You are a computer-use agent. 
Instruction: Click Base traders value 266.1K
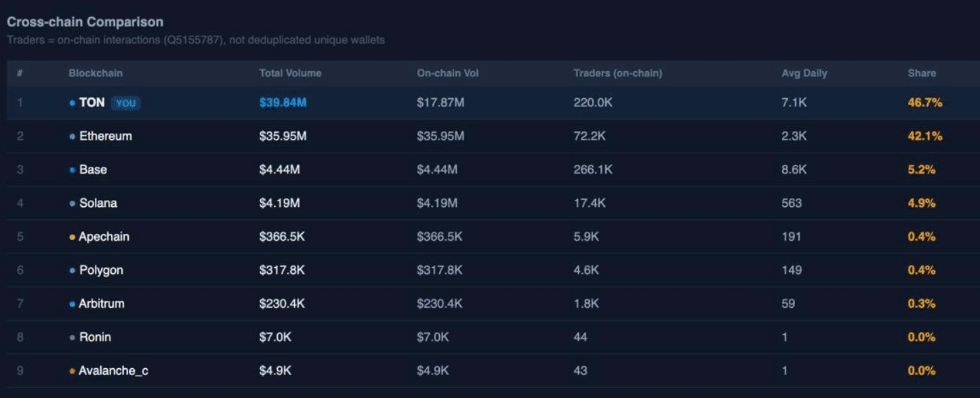(593, 170)
